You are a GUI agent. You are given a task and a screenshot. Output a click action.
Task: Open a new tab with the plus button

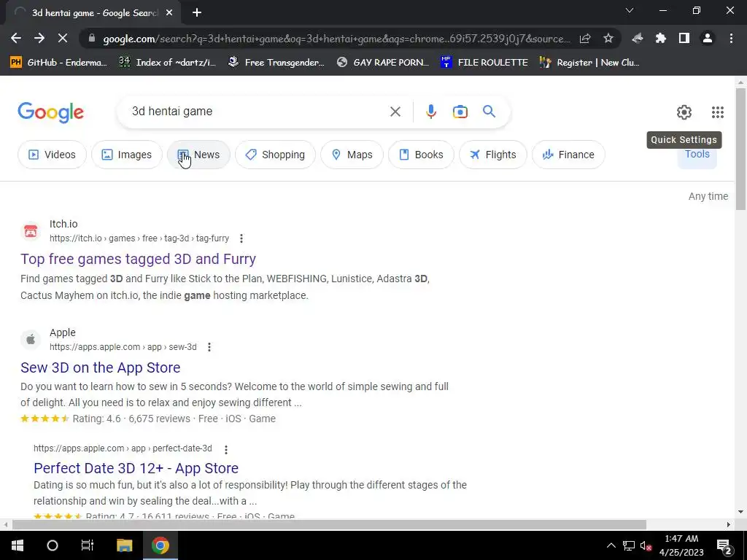pyautogui.click(x=197, y=13)
